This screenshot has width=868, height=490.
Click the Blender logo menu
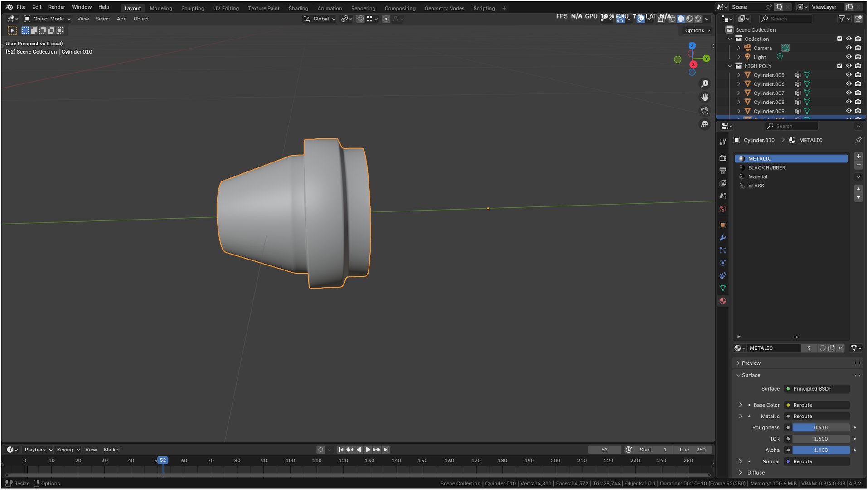[9, 7]
